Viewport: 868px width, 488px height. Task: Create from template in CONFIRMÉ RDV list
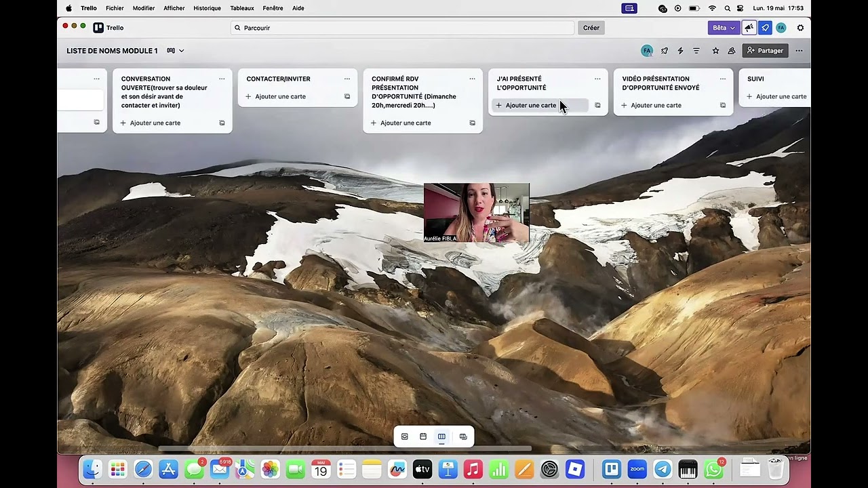point(472,123)
